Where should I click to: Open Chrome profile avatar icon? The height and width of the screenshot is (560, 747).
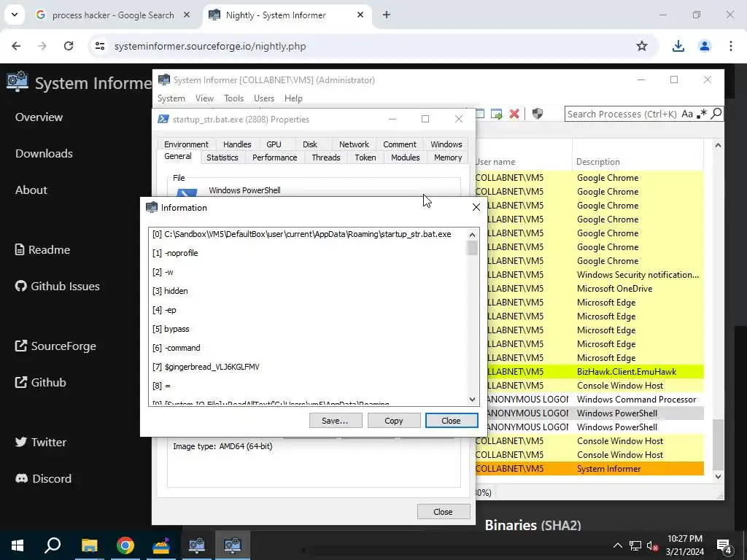point(704,46)
